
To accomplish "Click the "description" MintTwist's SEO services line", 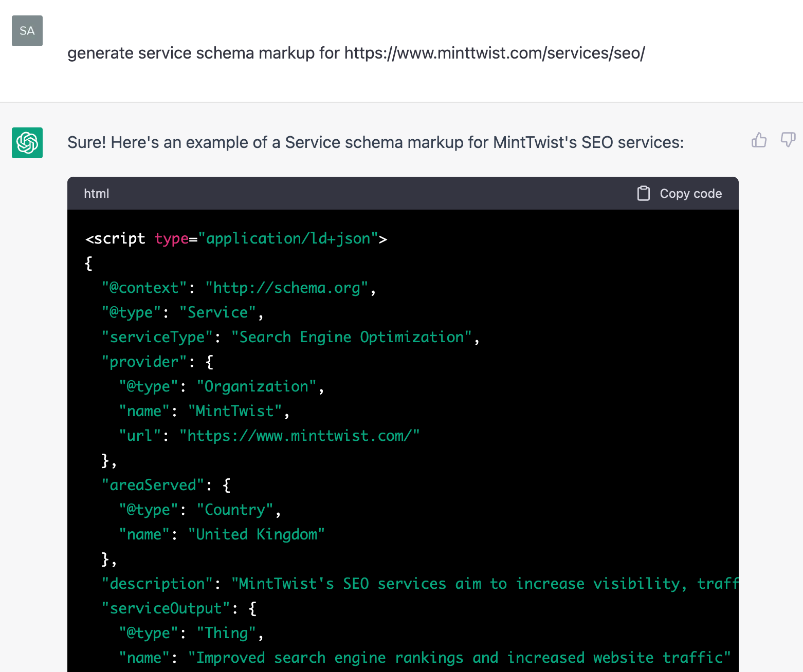I will (420, 584).
